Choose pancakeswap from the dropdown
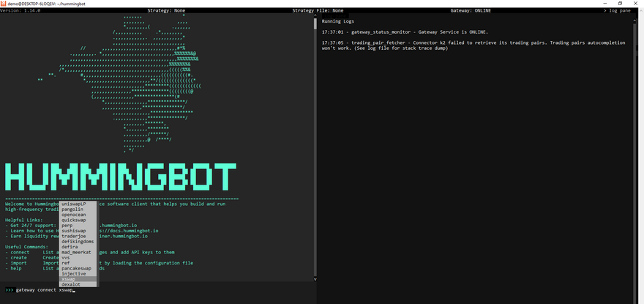 [x=77, y=268]
